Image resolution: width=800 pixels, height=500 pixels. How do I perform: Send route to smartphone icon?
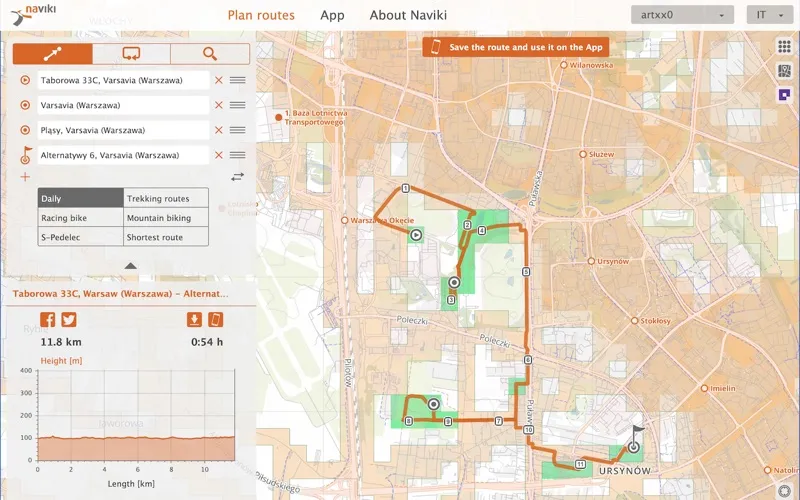tap(215, 319)
